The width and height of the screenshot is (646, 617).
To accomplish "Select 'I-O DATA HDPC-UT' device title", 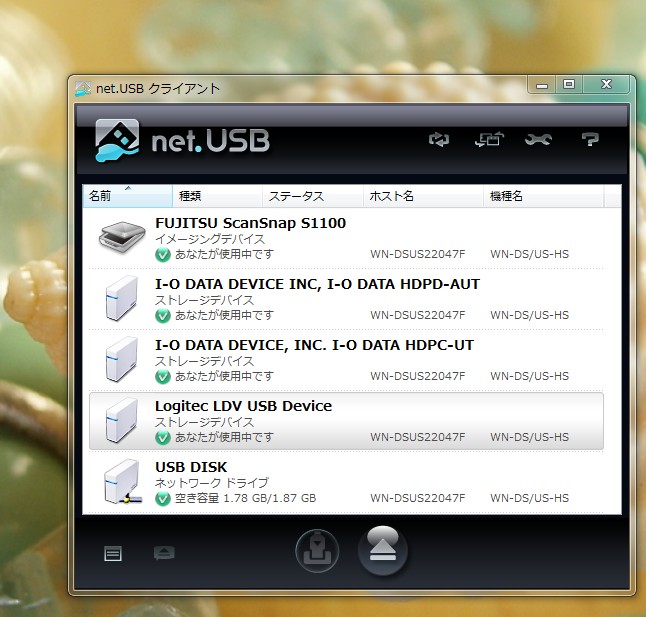I will (x=314, y=345).
